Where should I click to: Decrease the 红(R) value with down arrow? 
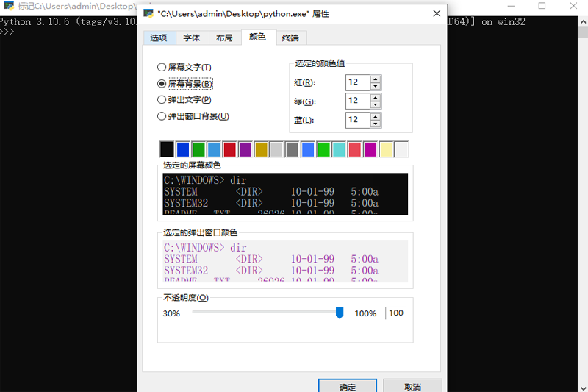pyautogui.click(x=376, y=86)
